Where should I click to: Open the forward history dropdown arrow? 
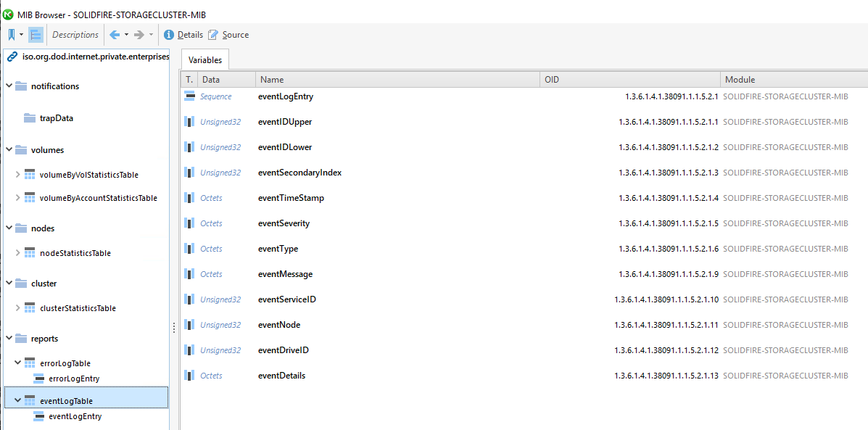click(x=151, y=35)
